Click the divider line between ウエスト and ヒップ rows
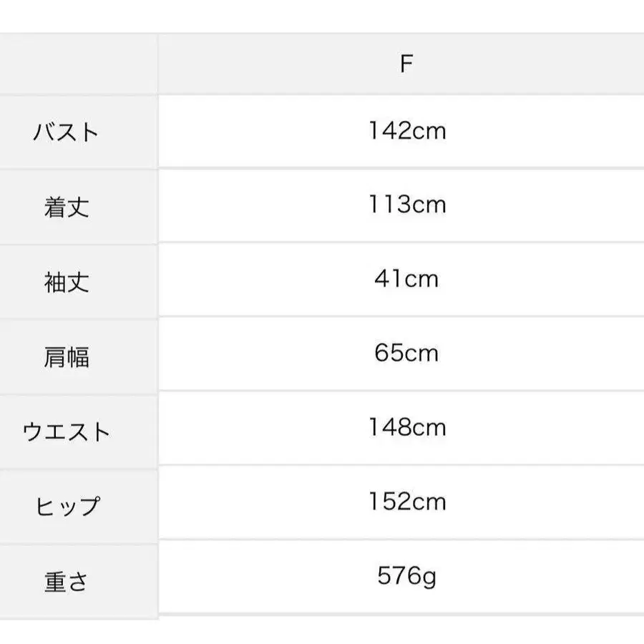Image resolution: width=644 pixels, height=644 pixels. click(401, 465)
